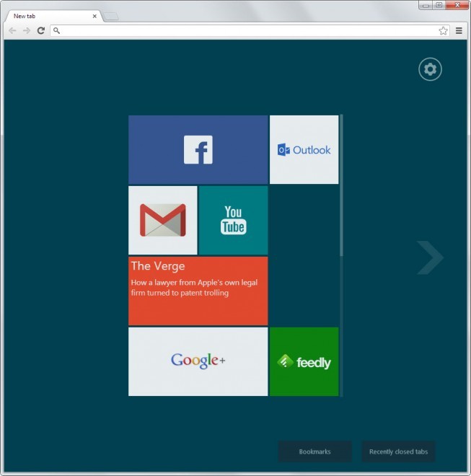Click the Bookmarks button
Viewport: 471px width, 476px height.
click(315, 451)
